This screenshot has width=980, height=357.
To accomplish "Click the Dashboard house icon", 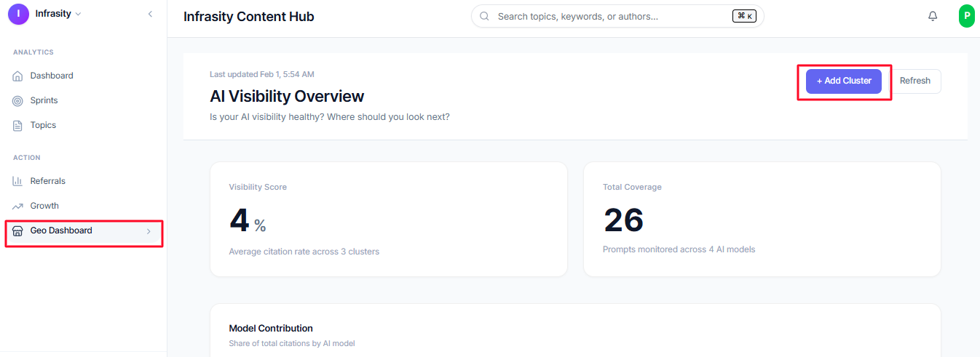I will coord(18,76).
